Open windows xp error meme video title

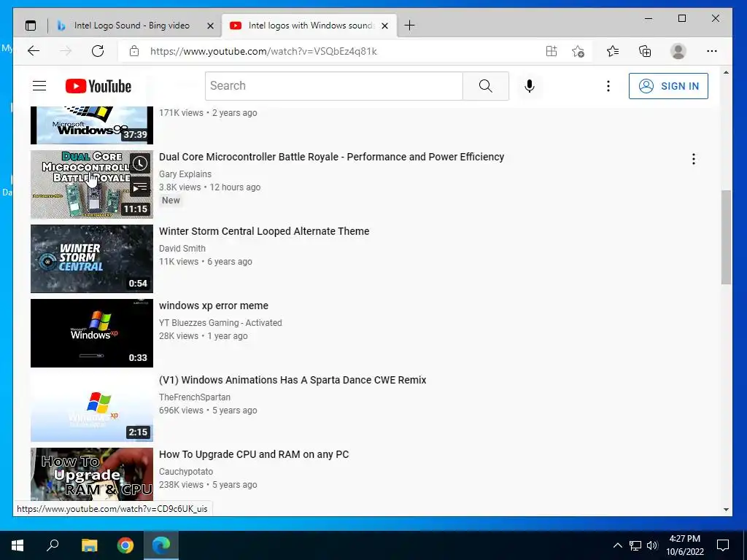click(214, 306)
